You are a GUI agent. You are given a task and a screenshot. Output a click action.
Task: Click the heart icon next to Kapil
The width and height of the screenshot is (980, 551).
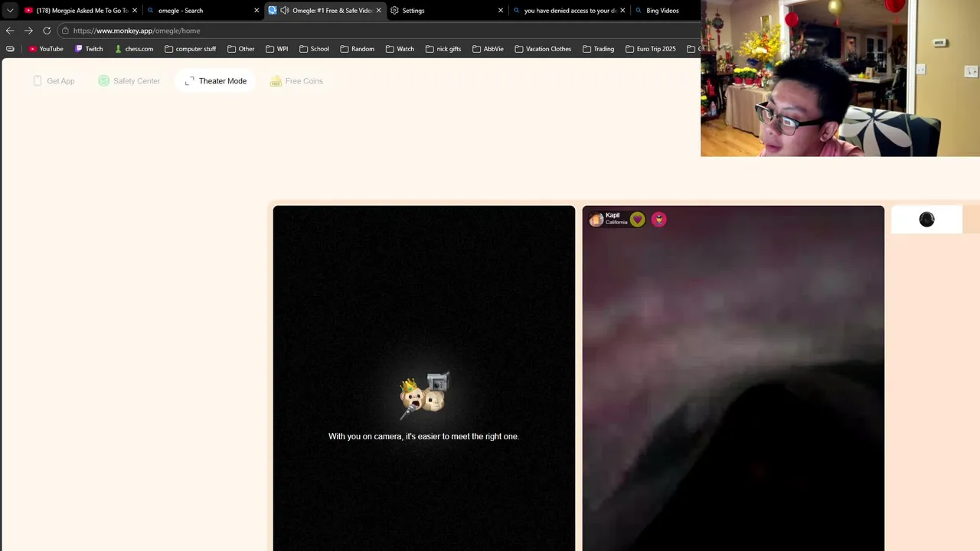point(638,220)
